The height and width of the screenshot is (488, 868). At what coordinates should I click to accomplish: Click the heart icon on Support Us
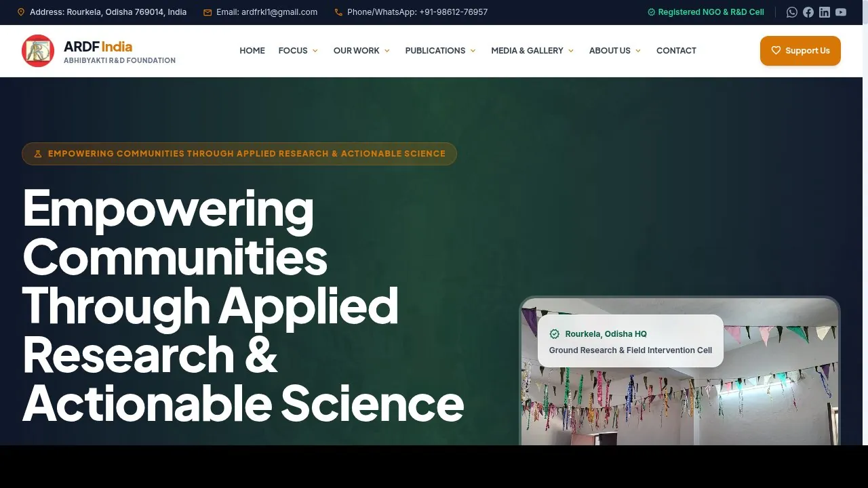[776, 50]
